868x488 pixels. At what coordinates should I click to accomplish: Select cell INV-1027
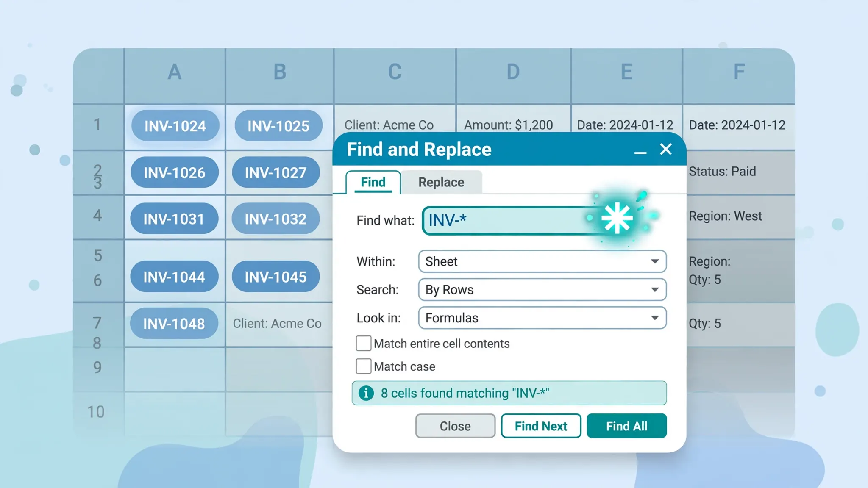275,172
